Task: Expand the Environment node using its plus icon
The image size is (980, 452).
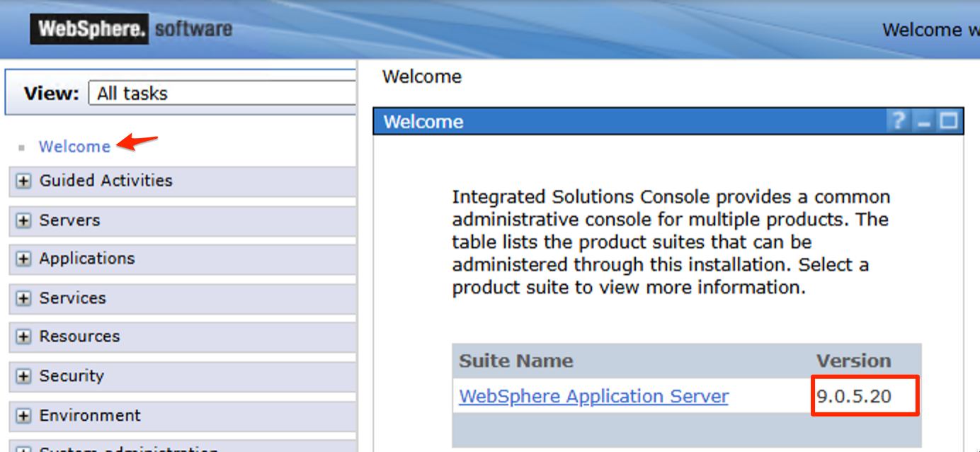Action: click(x=24, y=417)
